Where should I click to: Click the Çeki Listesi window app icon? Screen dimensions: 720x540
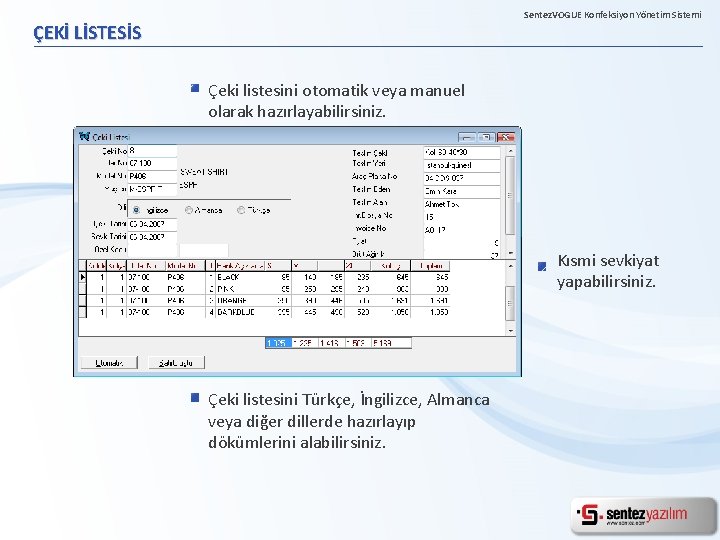84,136
